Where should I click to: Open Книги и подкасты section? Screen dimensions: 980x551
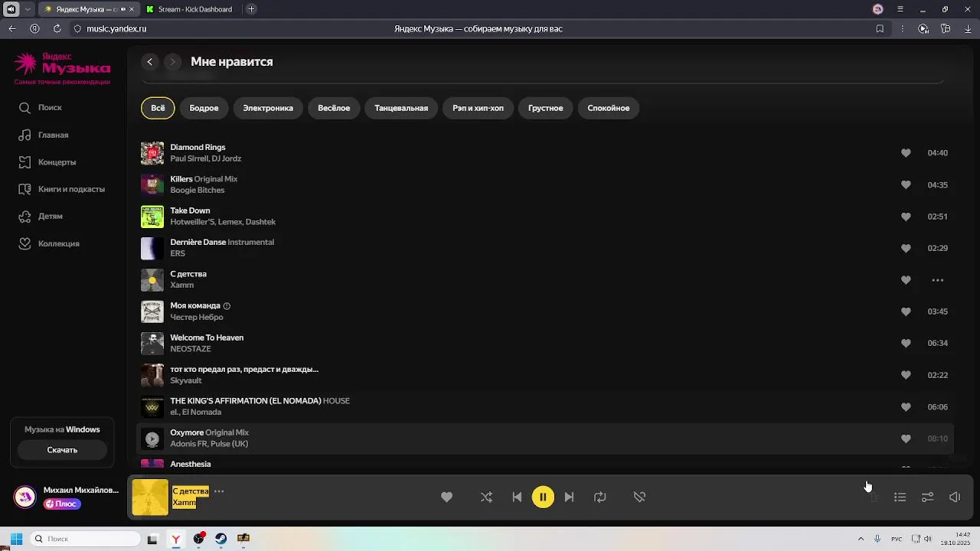62,189
